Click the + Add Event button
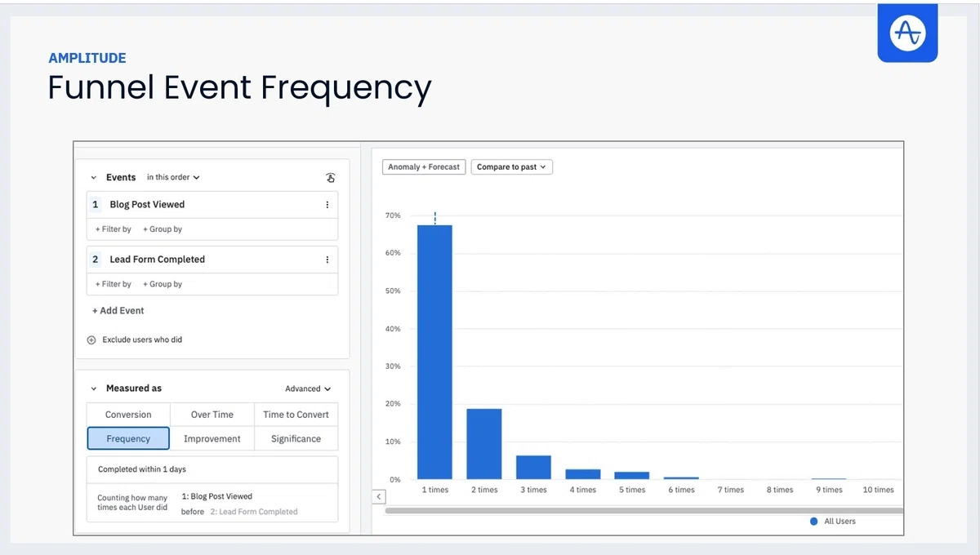This screenshot has width=980, height=555. 118,311
